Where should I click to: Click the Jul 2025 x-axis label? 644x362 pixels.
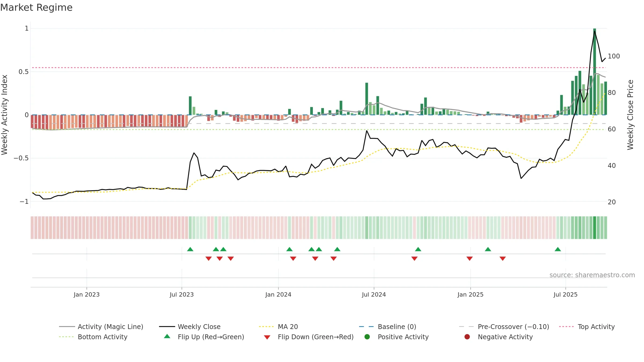click(x=565, y=294)
